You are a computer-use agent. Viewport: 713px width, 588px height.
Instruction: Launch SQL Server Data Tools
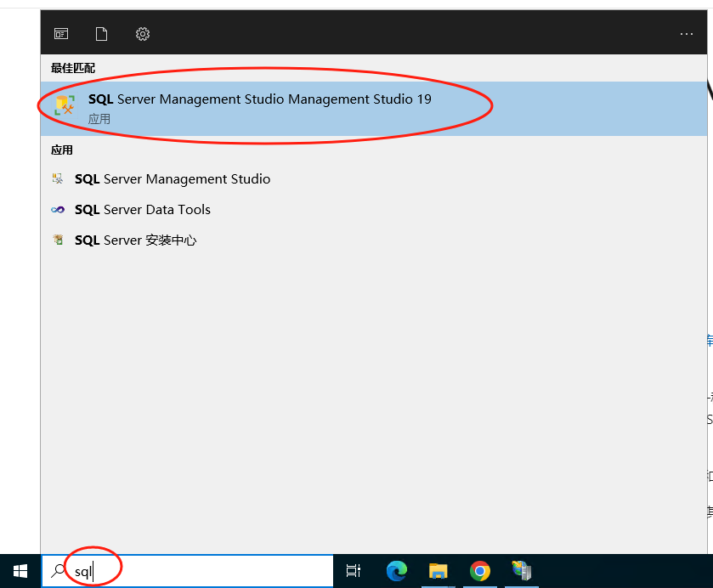click(x=142, y=210)
